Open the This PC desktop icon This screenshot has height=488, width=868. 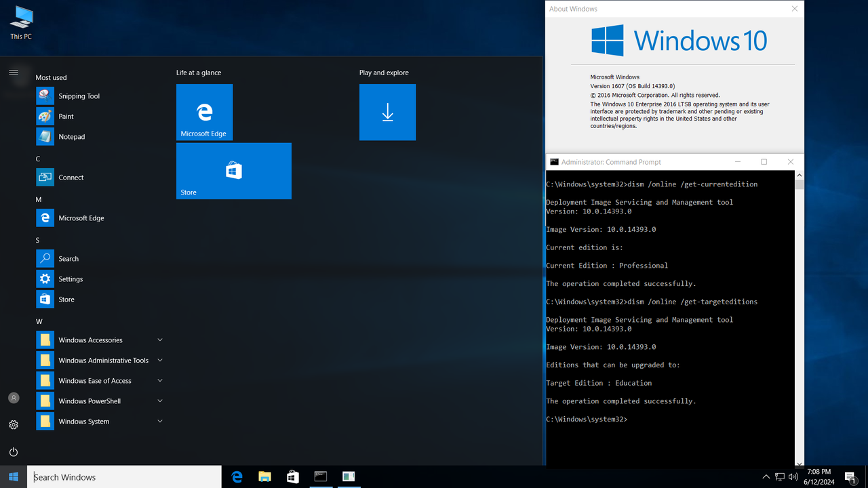(21, 22)
